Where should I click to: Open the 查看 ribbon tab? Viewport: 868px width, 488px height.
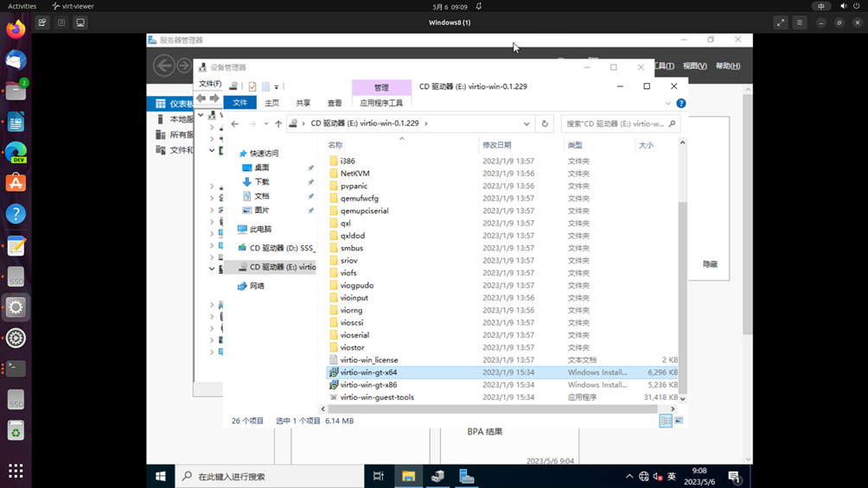(335, 103)
